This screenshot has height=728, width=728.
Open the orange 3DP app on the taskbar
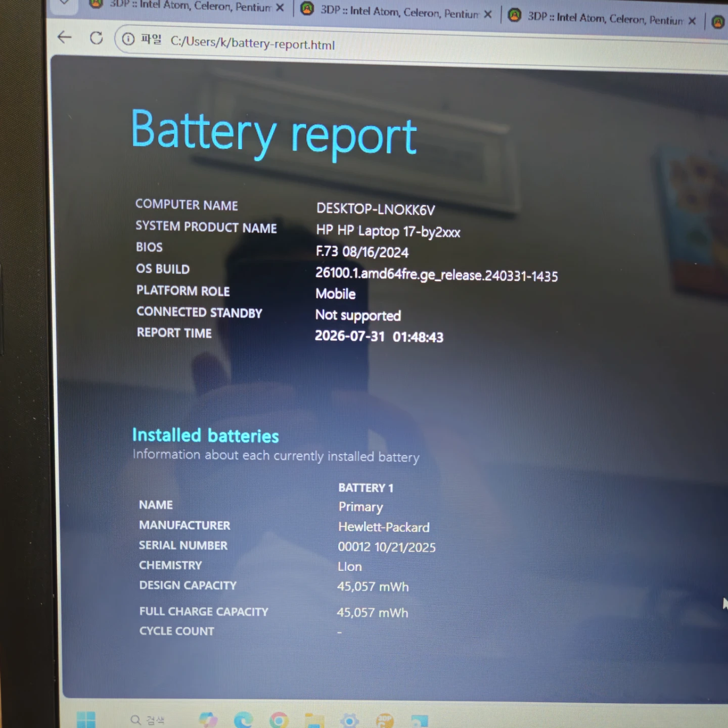click(385, 720)
